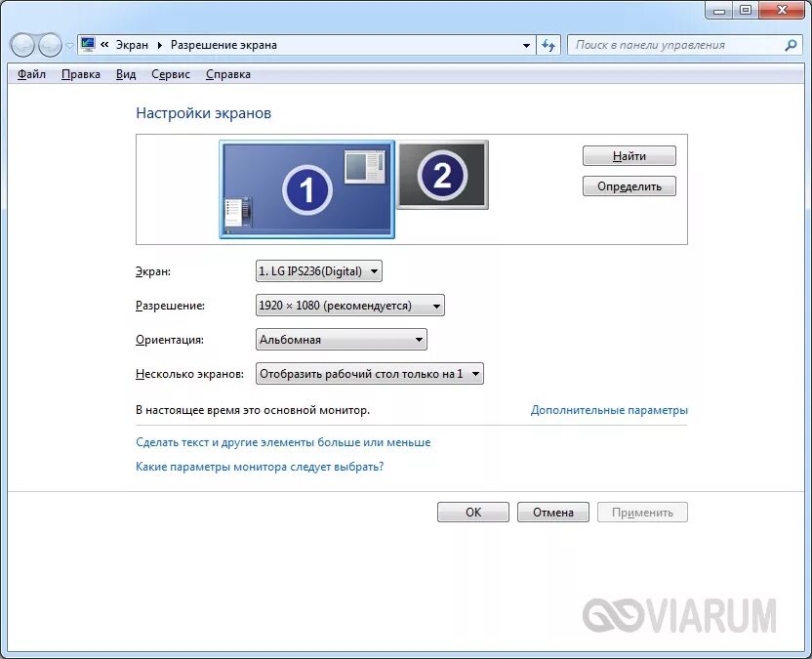Open recent pages dropdown next to nav arrows
The width and height of the screenshot is (812, 659).
69,46
